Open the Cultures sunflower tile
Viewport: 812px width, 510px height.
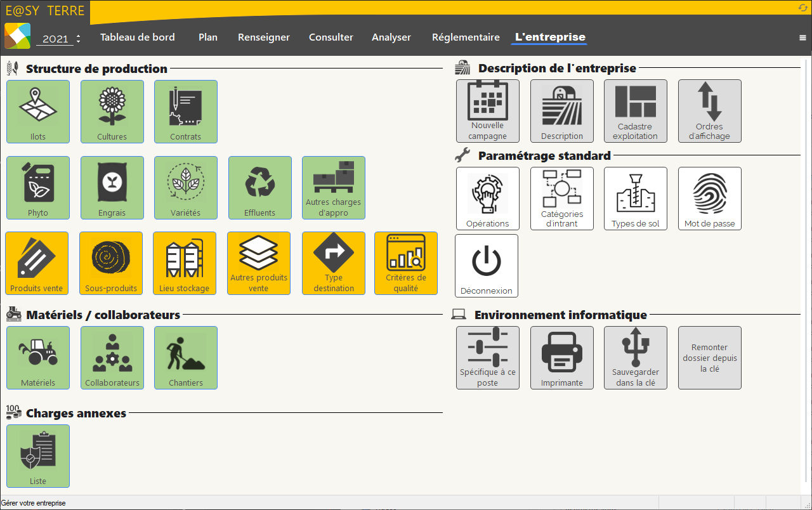coord(112,112)
